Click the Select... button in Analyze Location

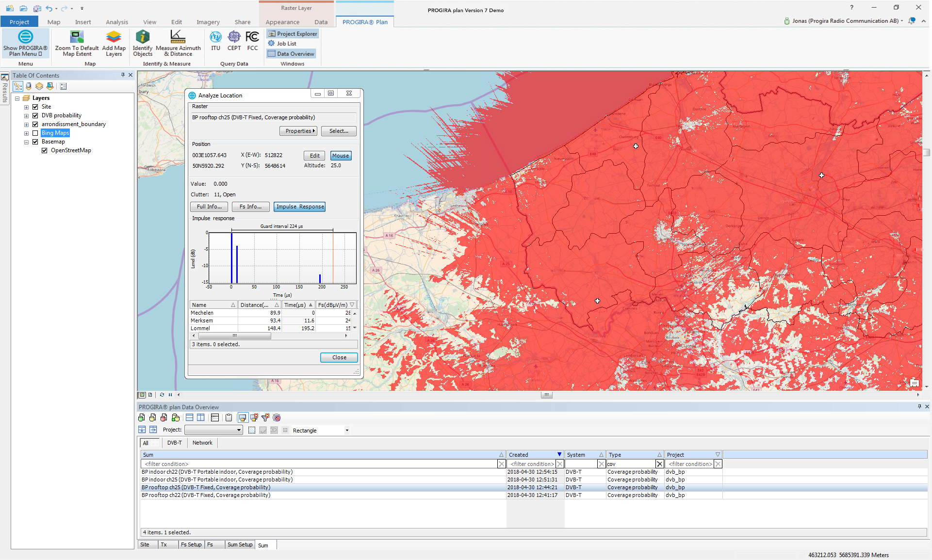(339, 131)
